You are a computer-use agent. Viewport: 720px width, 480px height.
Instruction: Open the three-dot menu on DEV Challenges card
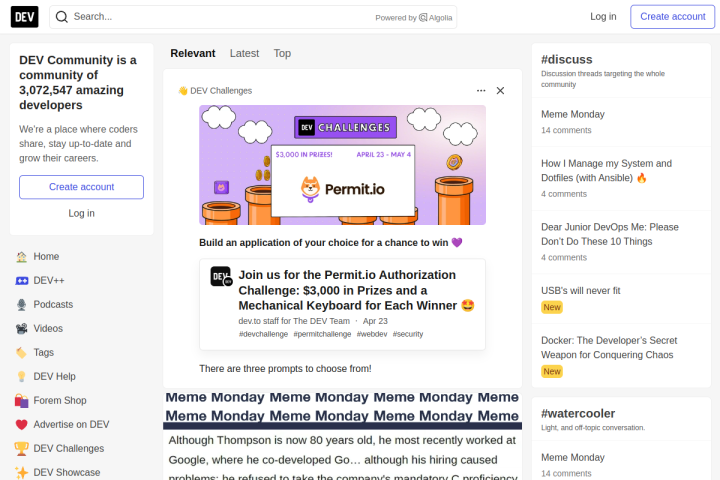481,90
